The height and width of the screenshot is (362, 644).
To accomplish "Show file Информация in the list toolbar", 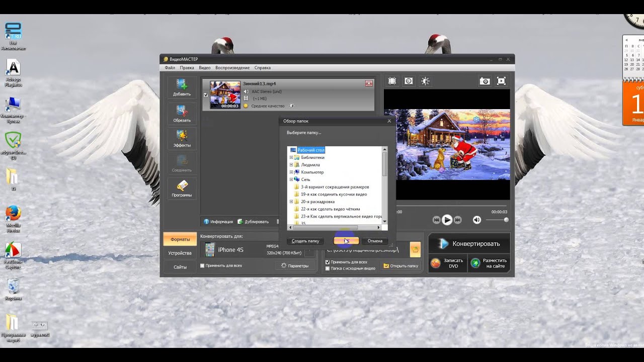I will click(x=218, y=221).
